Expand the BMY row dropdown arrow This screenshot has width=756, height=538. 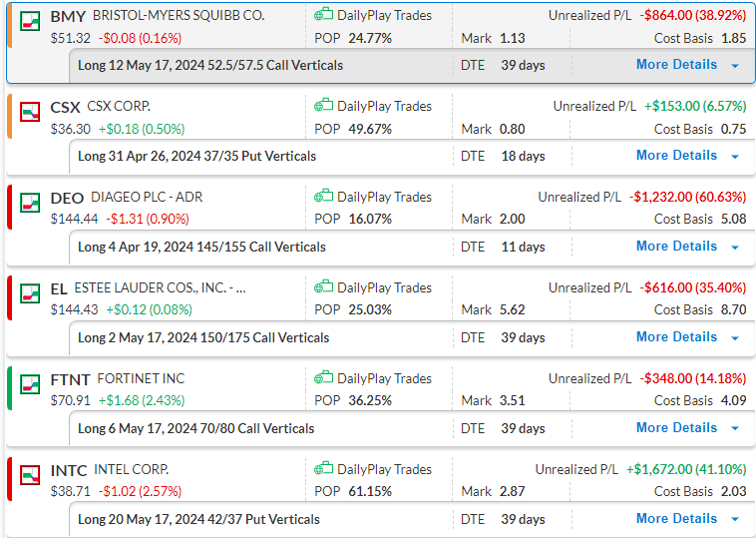735,66
